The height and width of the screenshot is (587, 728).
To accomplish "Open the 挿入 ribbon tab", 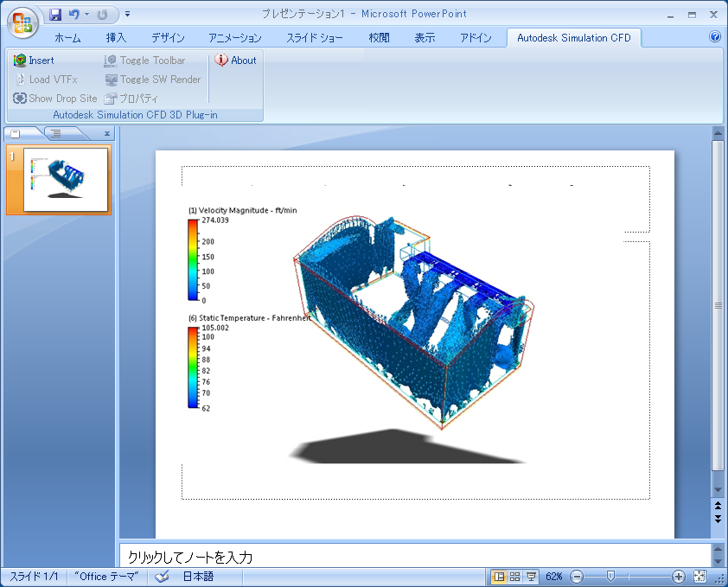I will [116, 38].
